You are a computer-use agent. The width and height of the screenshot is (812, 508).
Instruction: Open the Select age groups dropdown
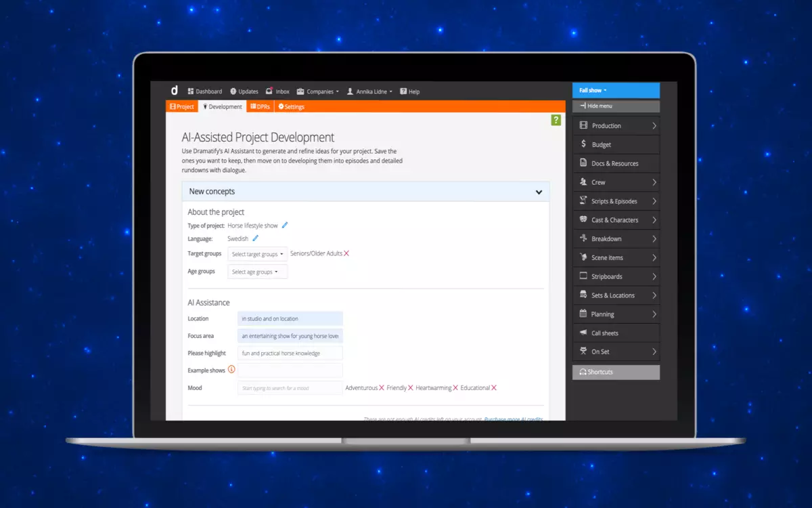pyautogui.click(x=257, y=272)
